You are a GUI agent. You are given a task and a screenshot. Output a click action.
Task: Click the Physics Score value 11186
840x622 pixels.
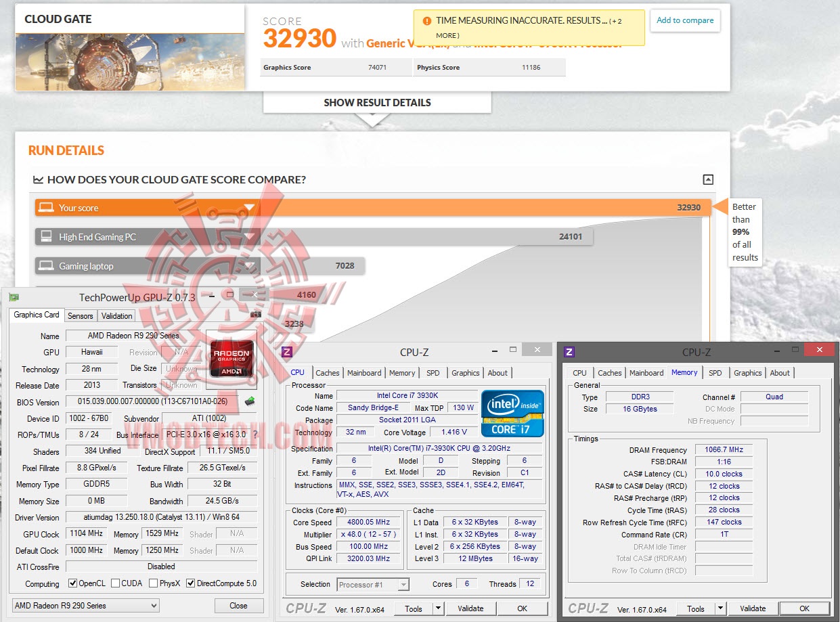pos(531,68)
